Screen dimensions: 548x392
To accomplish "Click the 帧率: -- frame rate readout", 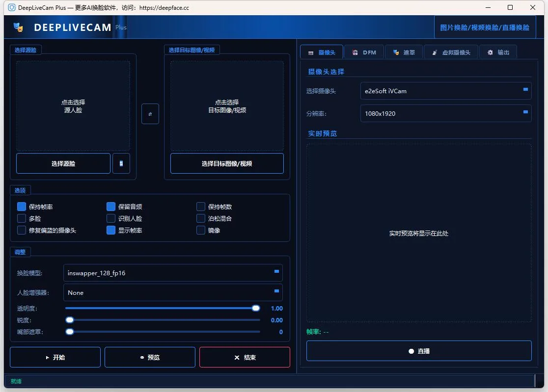I will pyautogui.click(x=318, y=332).
